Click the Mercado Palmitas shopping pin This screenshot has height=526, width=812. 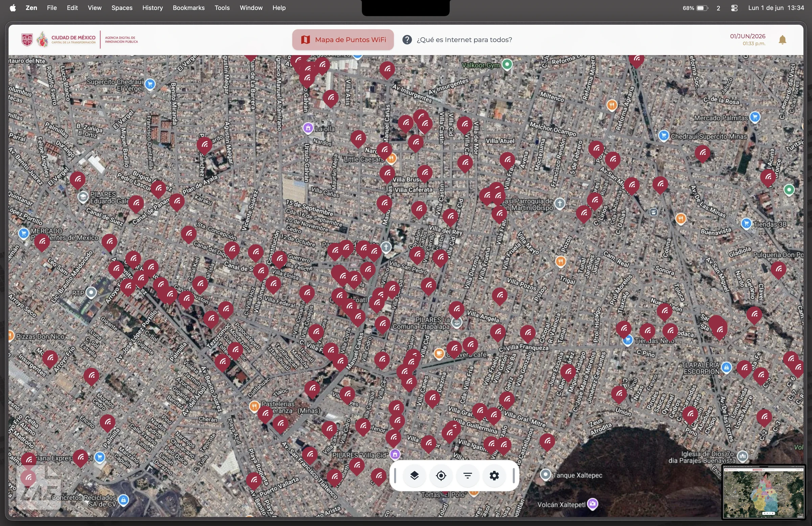coord(755,117)
